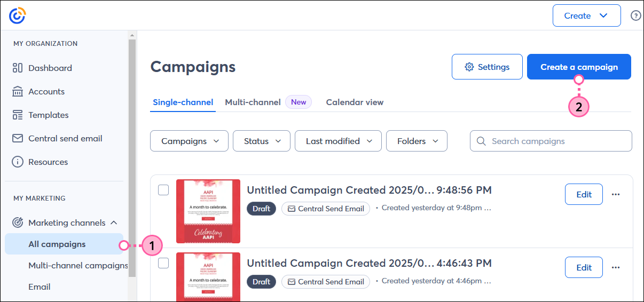
Task: Click the New badge beside Multi-channel
Action: tap(299, 102)
